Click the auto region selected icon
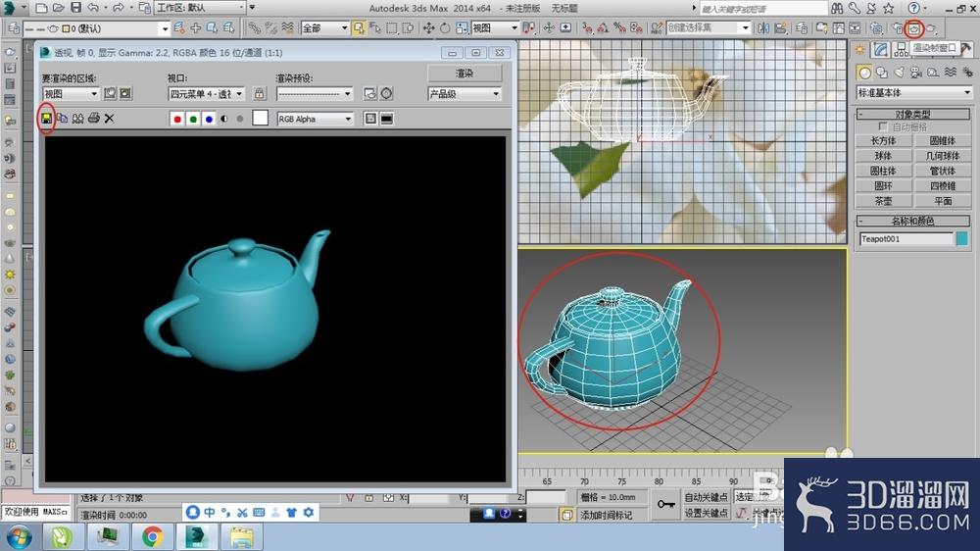980x551 pixels. pos(125,93)
